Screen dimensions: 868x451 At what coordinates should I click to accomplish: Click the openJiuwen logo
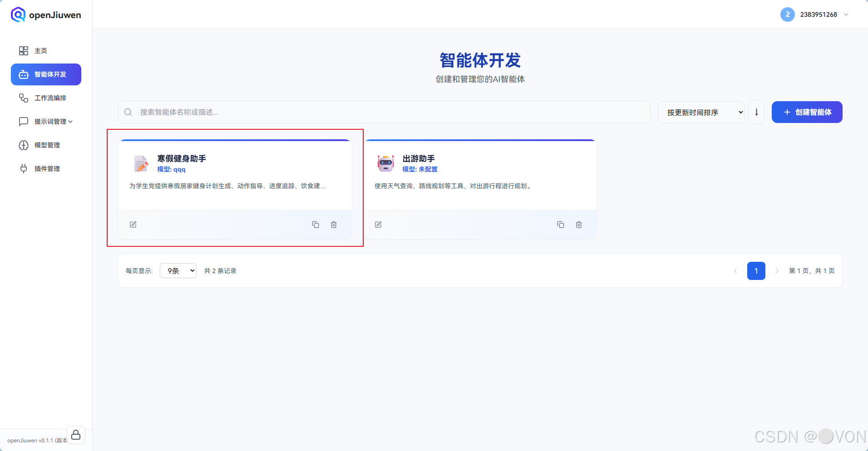(x=45, y=14)
